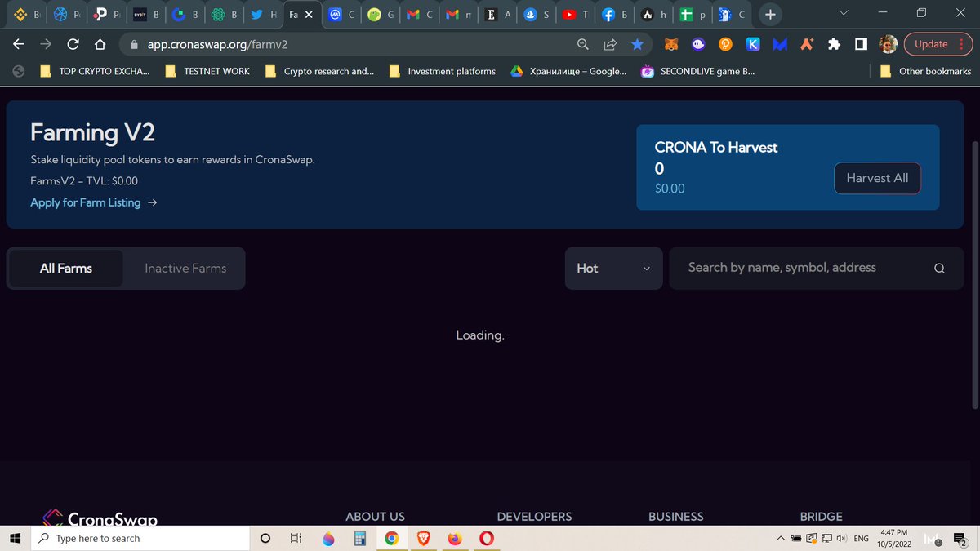Switch to the Facebook tab

click(x=616, y=15)
